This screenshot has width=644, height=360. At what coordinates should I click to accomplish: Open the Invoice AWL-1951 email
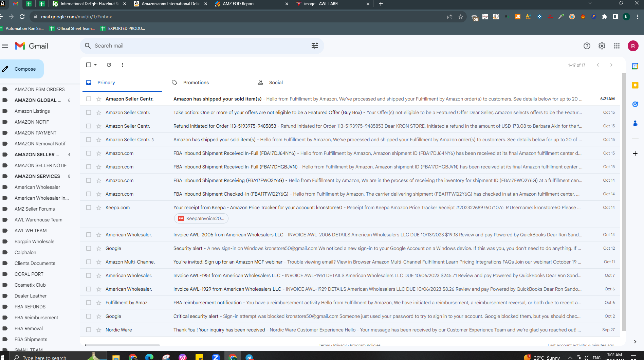click(350, 275)
